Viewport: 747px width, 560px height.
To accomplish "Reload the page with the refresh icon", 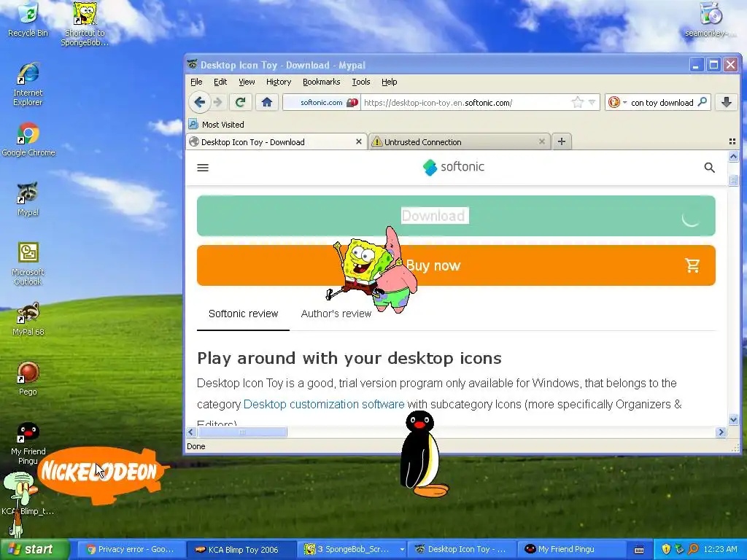I will point(241,102).
